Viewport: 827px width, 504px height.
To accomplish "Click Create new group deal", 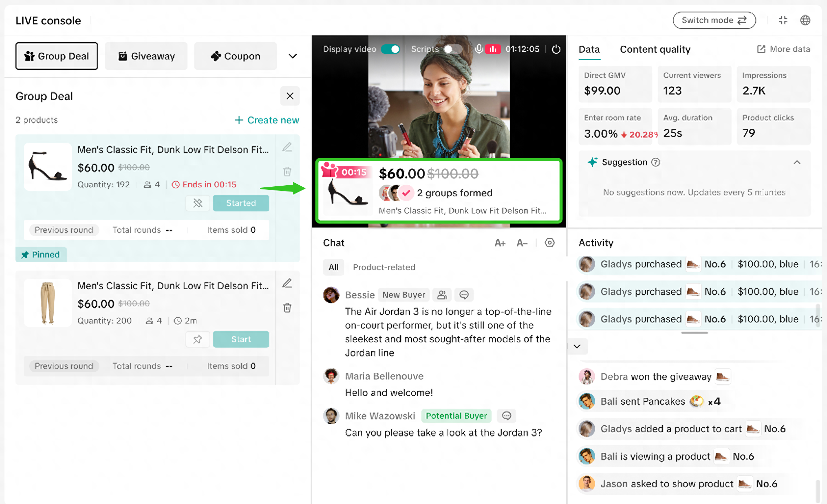I will point(267,120).
